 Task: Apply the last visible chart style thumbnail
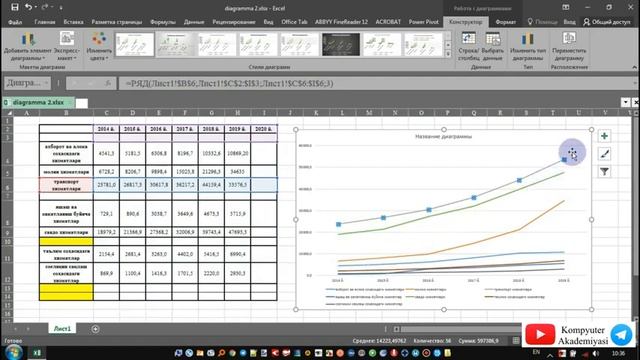point(423,44)
